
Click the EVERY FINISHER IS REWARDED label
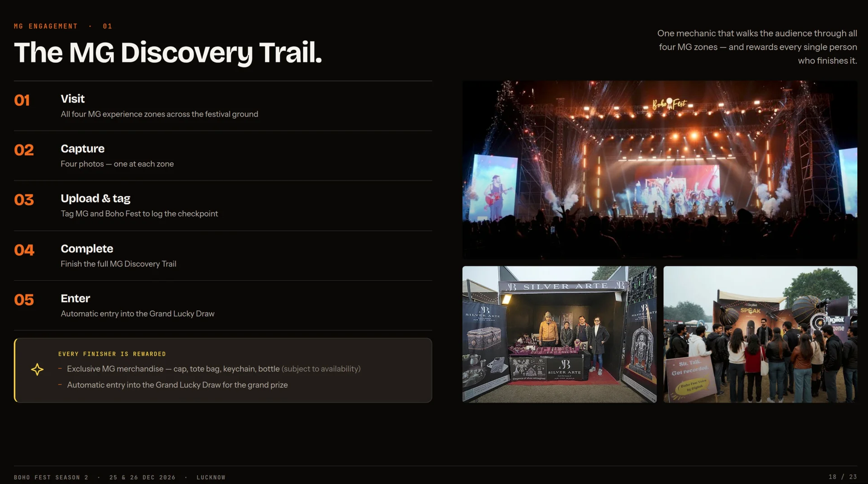(112, 354)
